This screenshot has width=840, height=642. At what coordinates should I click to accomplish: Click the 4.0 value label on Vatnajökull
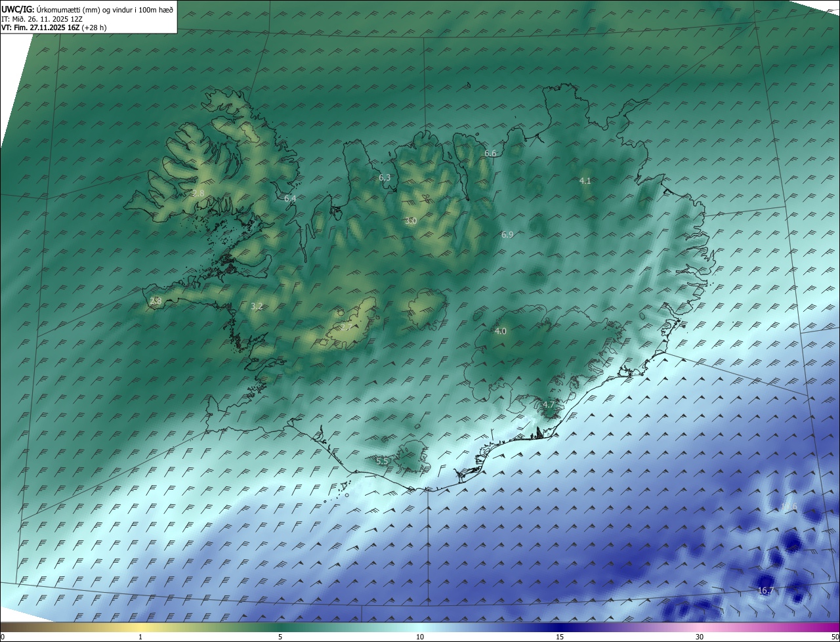pos(501,332)
